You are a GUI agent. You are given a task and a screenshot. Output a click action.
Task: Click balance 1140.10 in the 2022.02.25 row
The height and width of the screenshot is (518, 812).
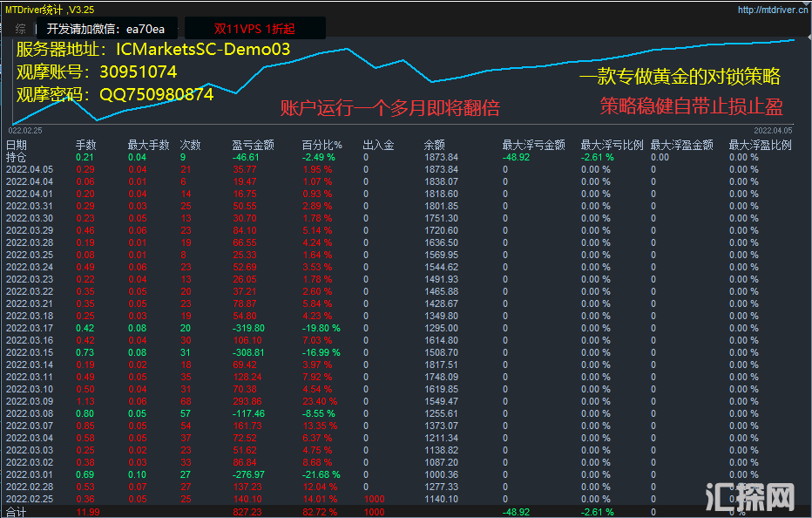coord(441,499)
